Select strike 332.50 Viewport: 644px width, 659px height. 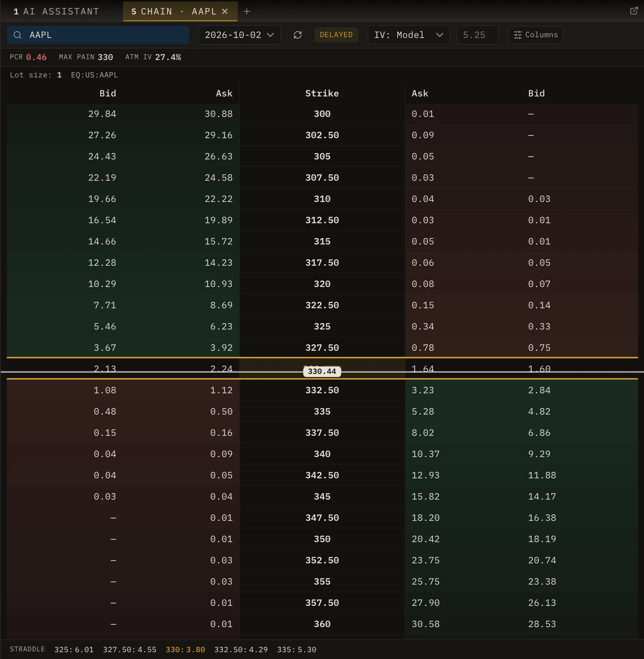pos(322,390)
